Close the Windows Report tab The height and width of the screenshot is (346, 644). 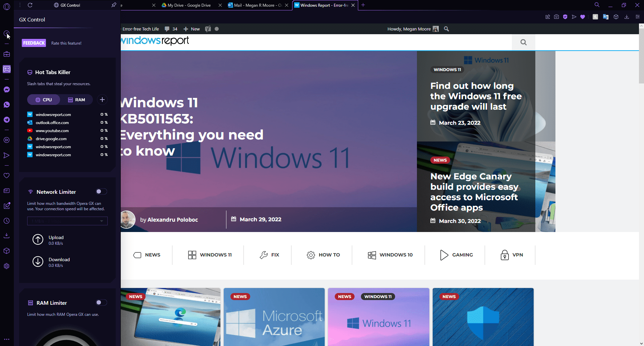tap(353, 5)
